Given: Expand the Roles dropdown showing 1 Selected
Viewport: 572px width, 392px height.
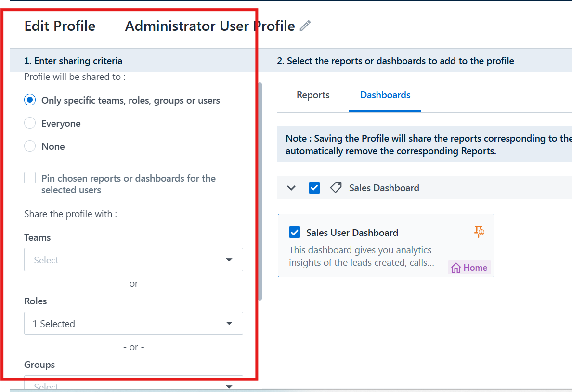Looking at the screenshot, I should pos(133,324).
